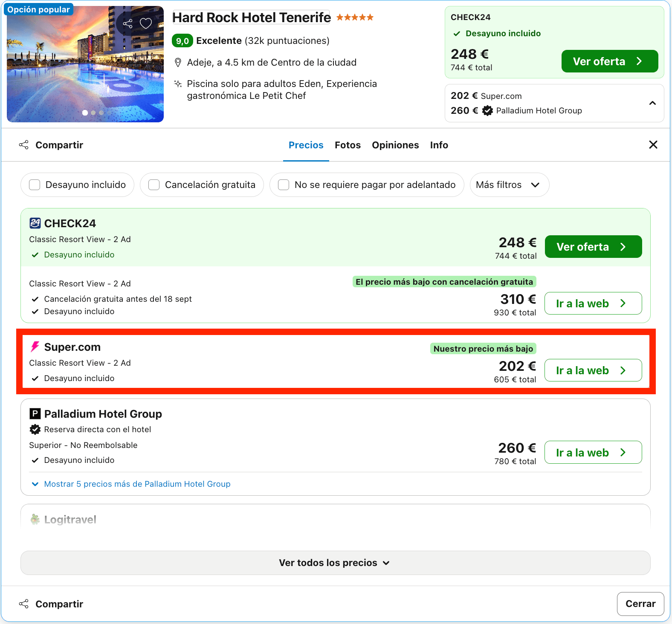This screenshot has height=624, width=672.
Task: Enable the Desayuno incluido filter checkbox
Action: [35, 185]
